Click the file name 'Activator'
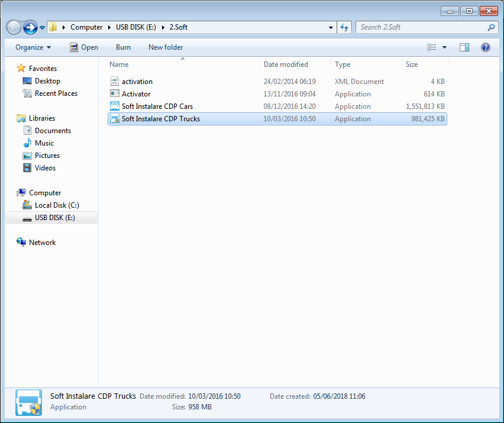This screenshot has width=504, height=423. point(136,94)
